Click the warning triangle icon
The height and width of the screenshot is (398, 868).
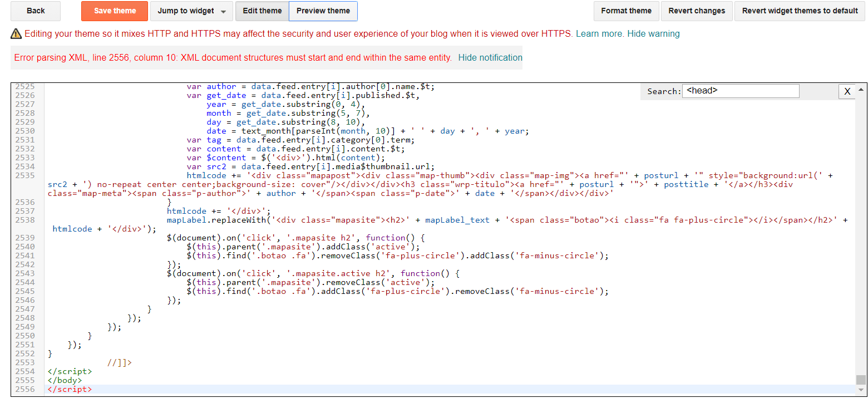coord(16,33)
